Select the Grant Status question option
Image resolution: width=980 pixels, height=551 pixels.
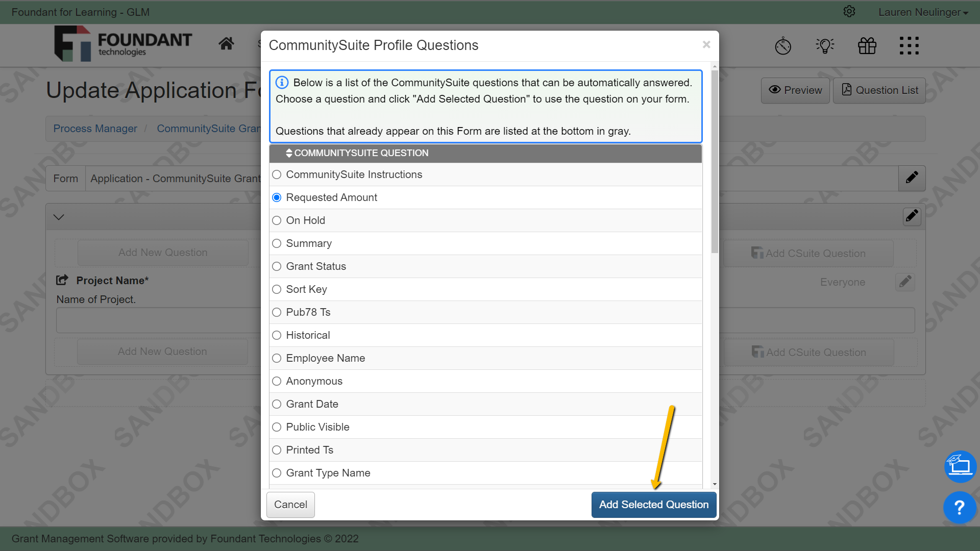coord(277,266)
